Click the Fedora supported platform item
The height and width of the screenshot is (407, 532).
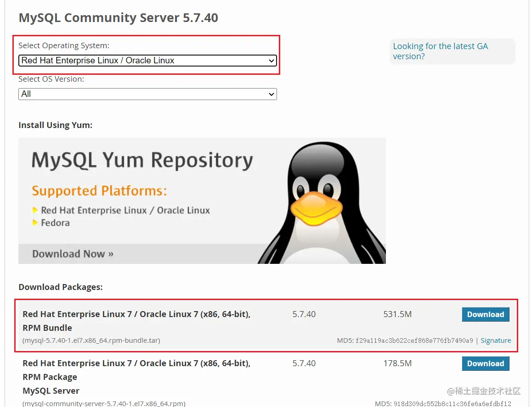tap(55, 223)
